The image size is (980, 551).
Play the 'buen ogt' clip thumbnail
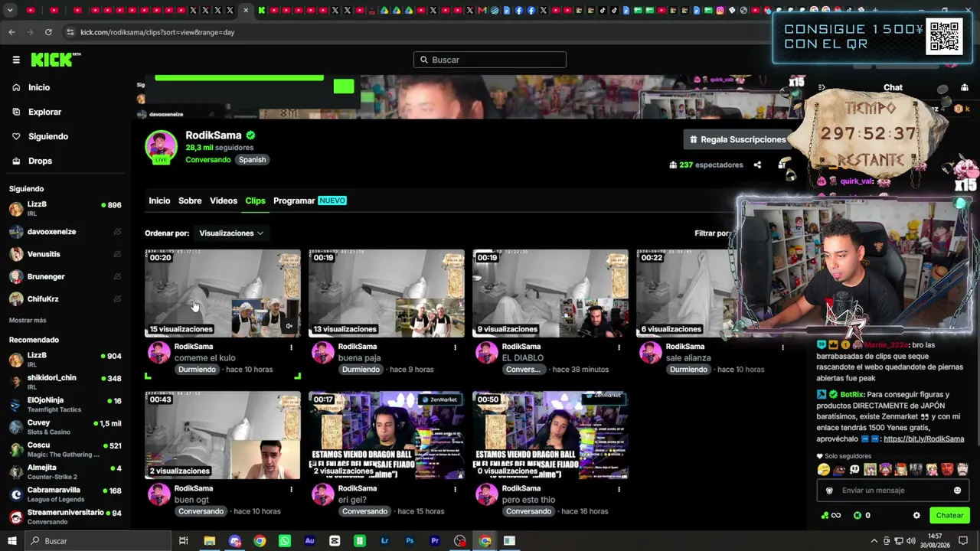(x=223, y=435)
